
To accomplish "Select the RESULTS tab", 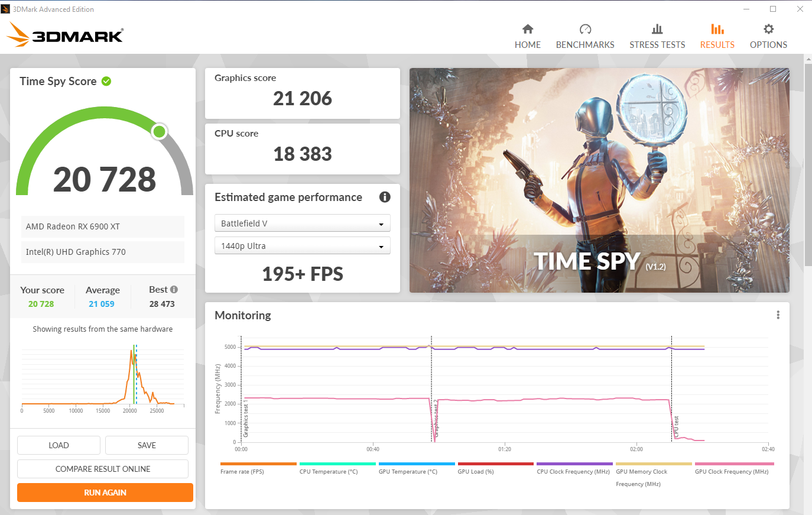I will [717, 44].
